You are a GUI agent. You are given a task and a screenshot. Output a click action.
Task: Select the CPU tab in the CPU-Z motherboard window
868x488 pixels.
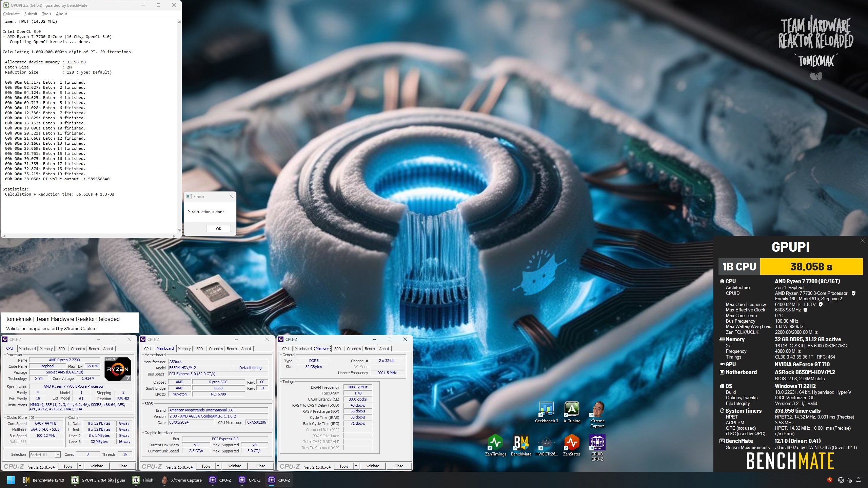(x=147, y=349)
